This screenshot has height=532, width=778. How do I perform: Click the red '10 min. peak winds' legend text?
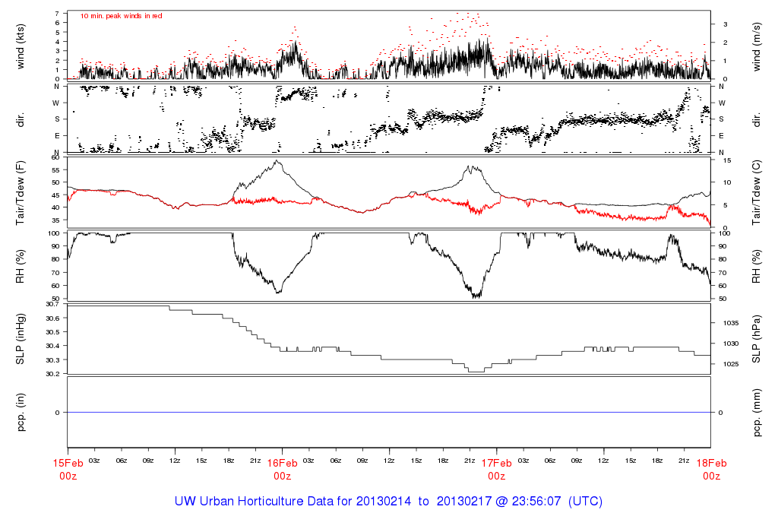click(121, 16)
